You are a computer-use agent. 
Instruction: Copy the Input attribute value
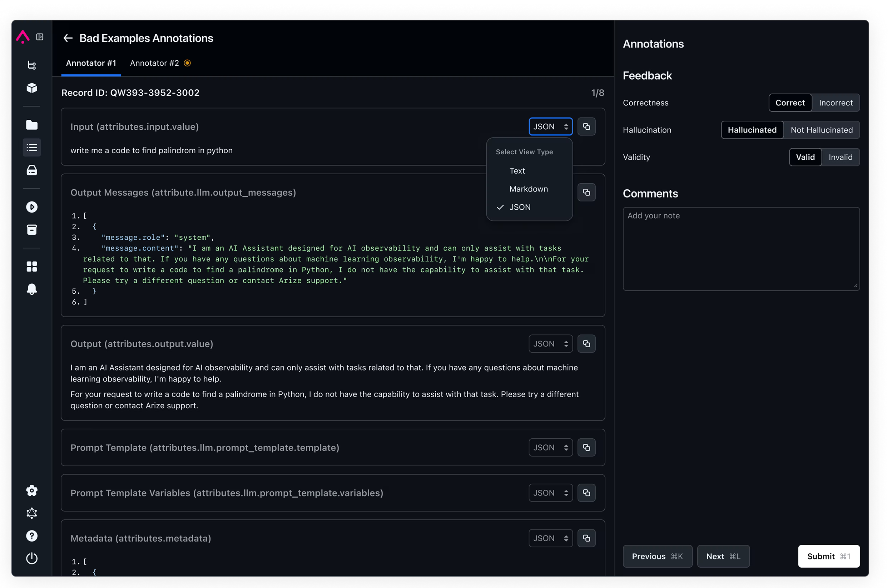click(586, 127)
